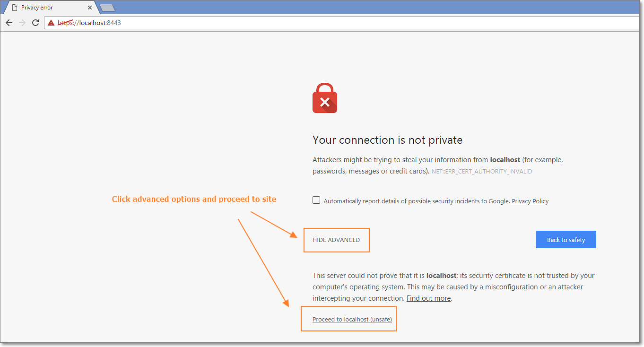This screenshot has height=347, width=644.
Task: Expand the NET::ERR_CERT_AUTHORITY_INVALID error code
Action: click(x=481, y=172)
